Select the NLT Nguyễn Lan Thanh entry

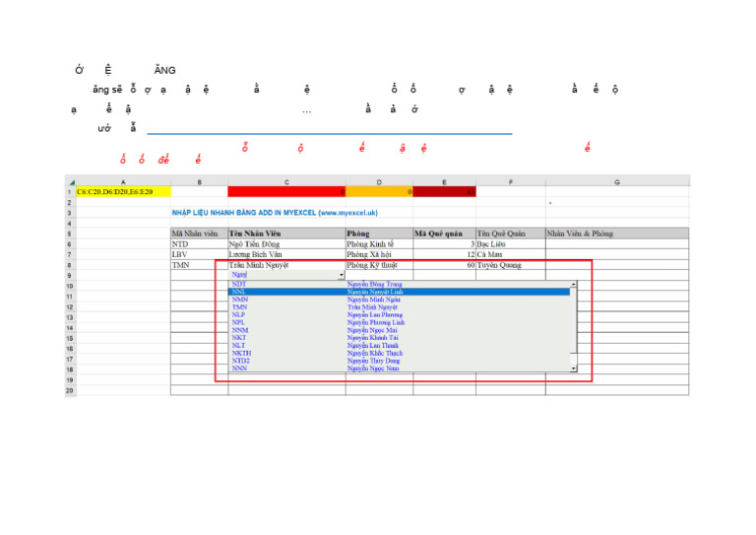[x=400, y=346]
